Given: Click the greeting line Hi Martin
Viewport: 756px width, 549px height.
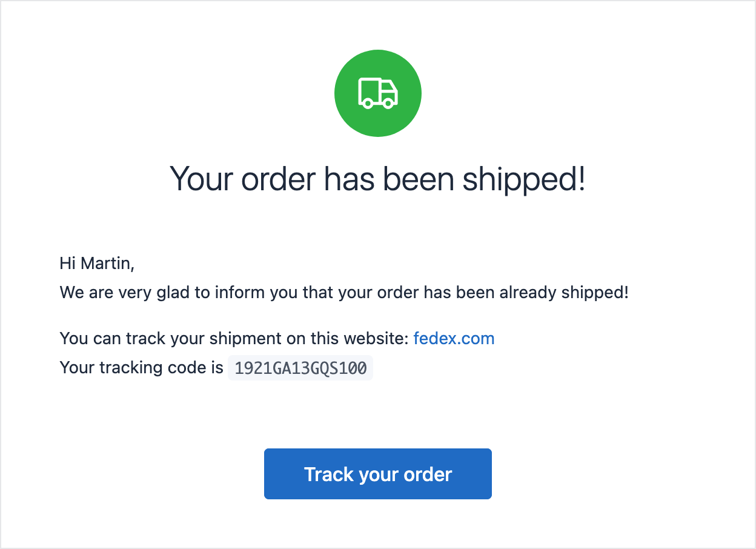Looking at the screenshot, I should tap(97, 263).
